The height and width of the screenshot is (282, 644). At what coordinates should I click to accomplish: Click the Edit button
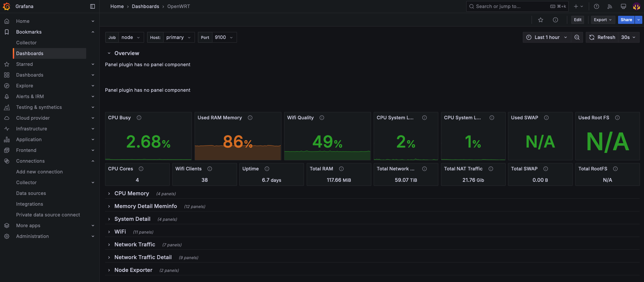tap(578, 20)
